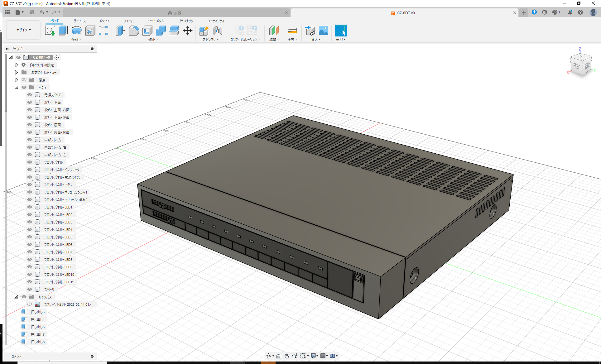This screenshot has height=364, width=601.
Task: Click the Fillet tool icon
Action: pos(134,31)
